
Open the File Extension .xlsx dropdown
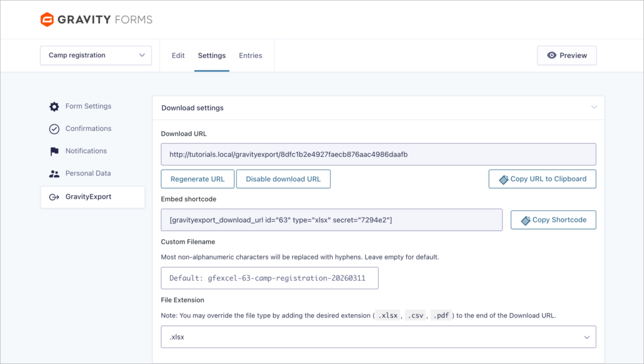click(378, 337)
